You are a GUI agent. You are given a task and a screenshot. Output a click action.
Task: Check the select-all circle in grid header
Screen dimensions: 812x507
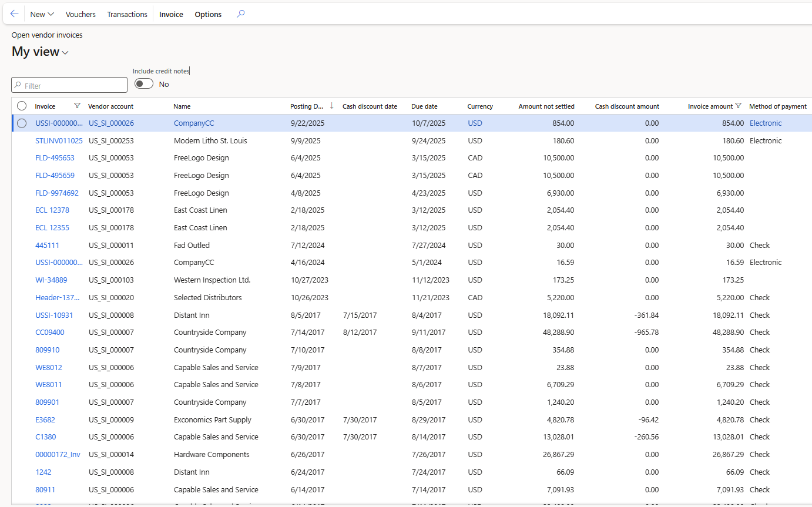click(x=22, y=106)
